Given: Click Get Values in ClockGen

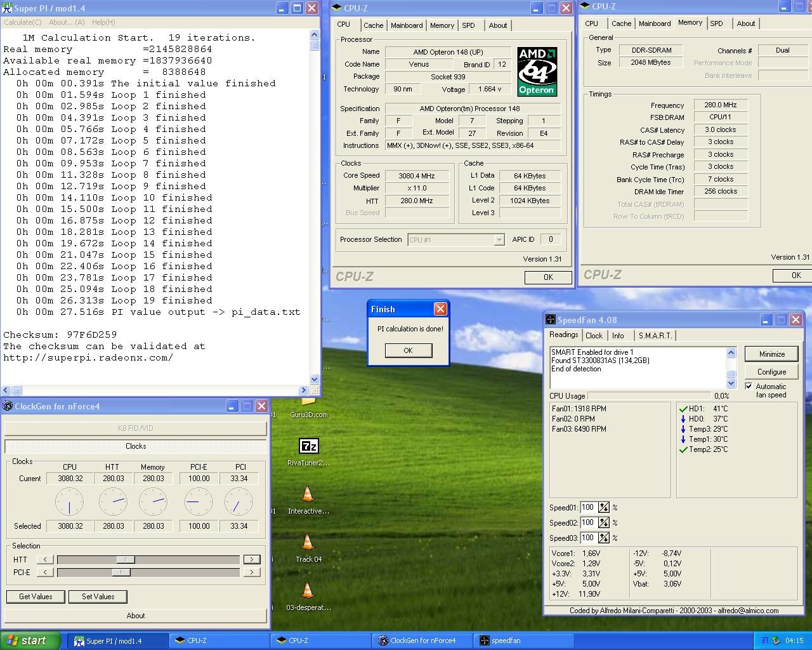Looking at the screenshot, I should click(x=36, y=597).
